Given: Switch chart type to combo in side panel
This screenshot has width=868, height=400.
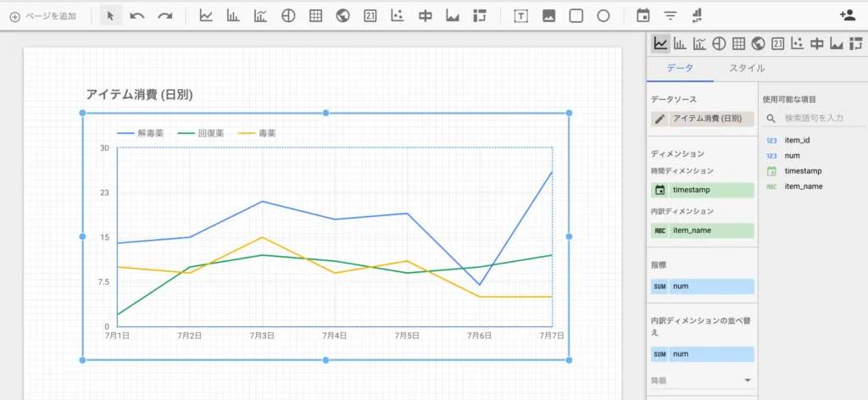Looking at the screenshot, I should [699, 44].
